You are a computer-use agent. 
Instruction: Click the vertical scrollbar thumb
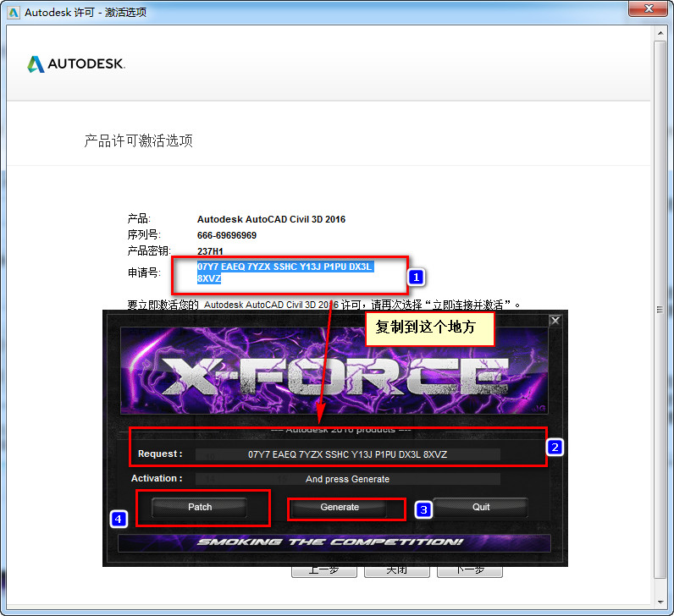660,310
